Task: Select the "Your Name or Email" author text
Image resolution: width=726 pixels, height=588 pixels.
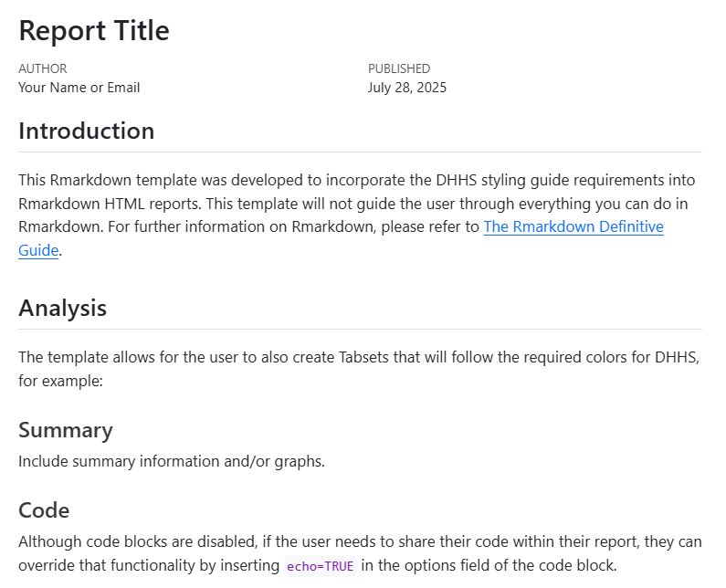Action: point(79,88)
